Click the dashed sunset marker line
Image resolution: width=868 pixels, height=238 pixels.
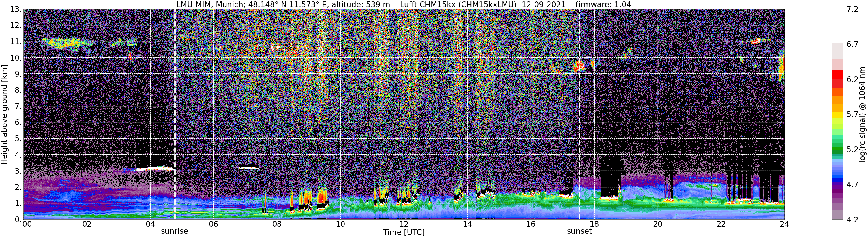click(x=580, y=114)
